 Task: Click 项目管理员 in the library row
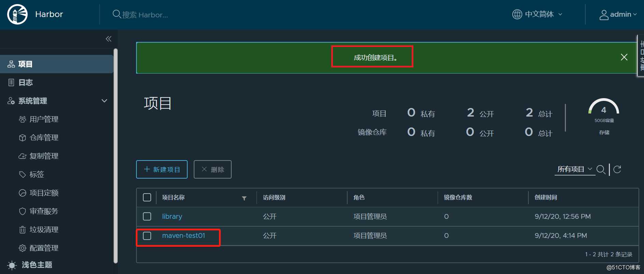click(x=370, y=216)
